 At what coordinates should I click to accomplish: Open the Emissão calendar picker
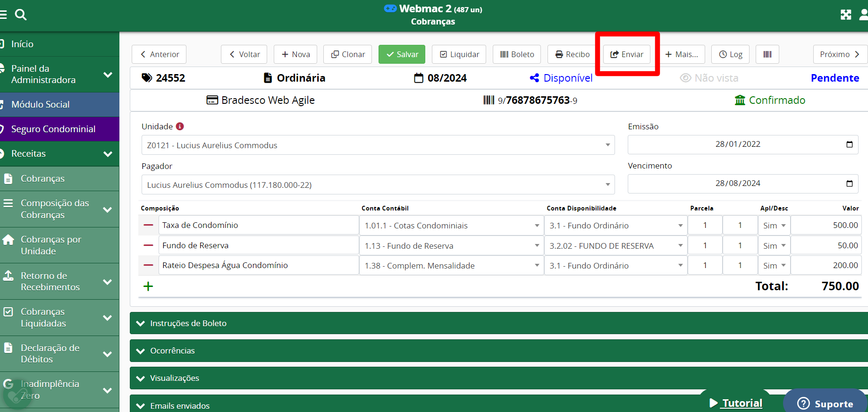coord(849,144)
